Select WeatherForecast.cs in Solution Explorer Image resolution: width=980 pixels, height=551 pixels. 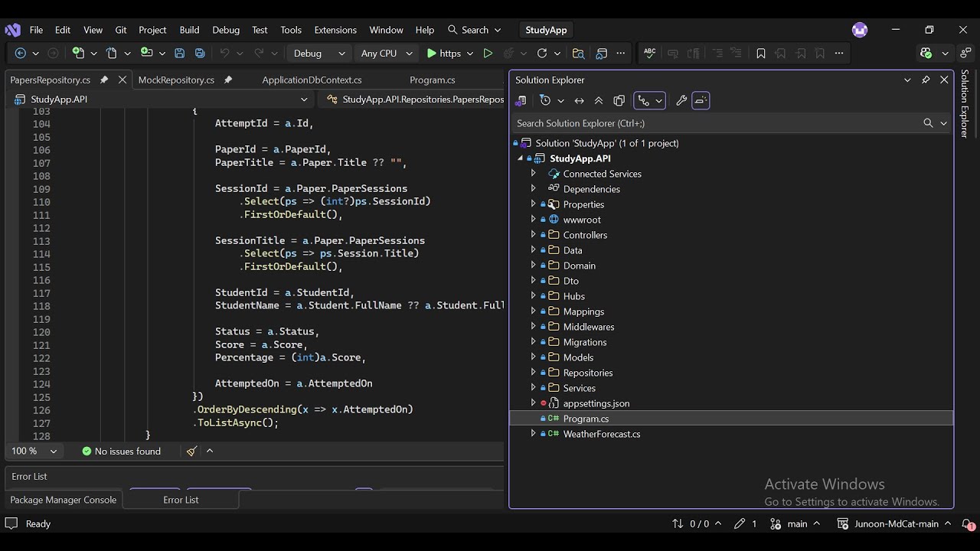click(x=602, y=434)
